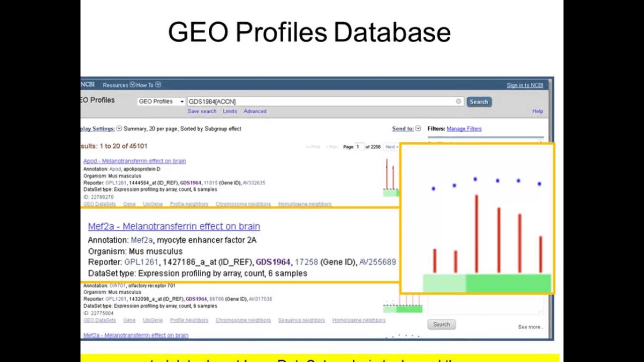This screenshot has height=362, width=644.
Task: Open GDS1964 in the enlarged Mef2a result
Action: click(273, 262)
